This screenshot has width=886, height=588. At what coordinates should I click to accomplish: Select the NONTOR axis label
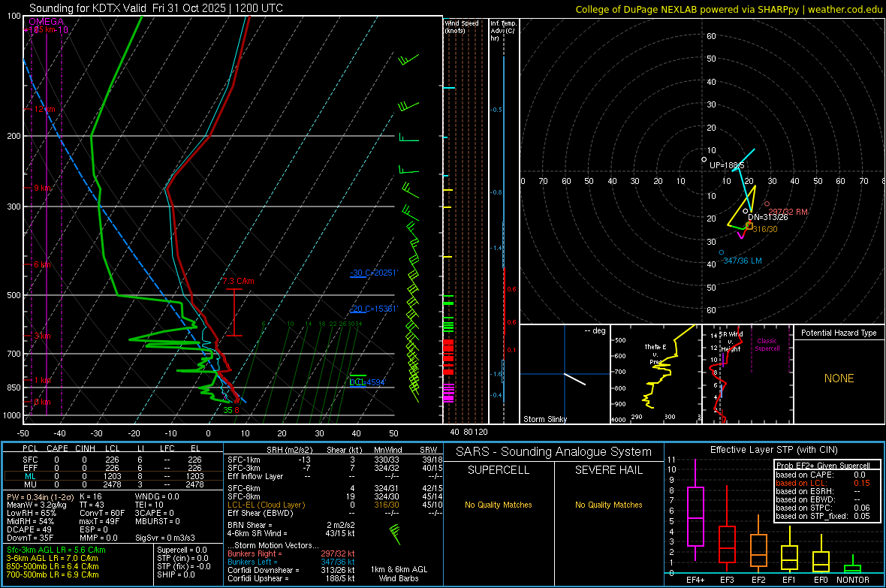click(853, 580)
